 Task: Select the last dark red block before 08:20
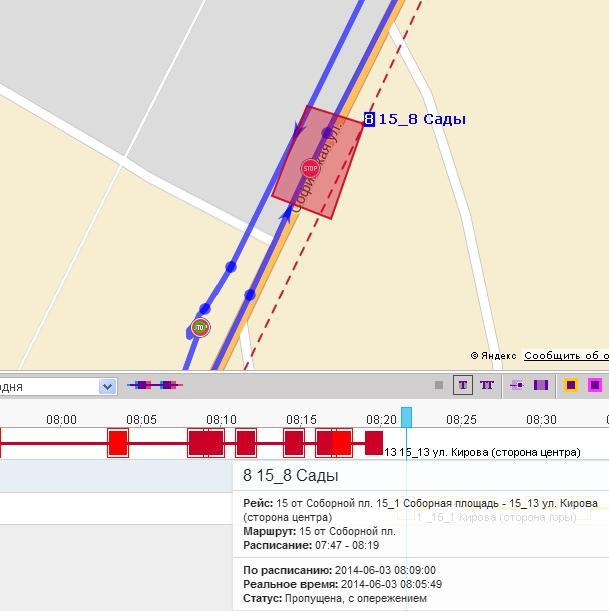click(374, 442)
